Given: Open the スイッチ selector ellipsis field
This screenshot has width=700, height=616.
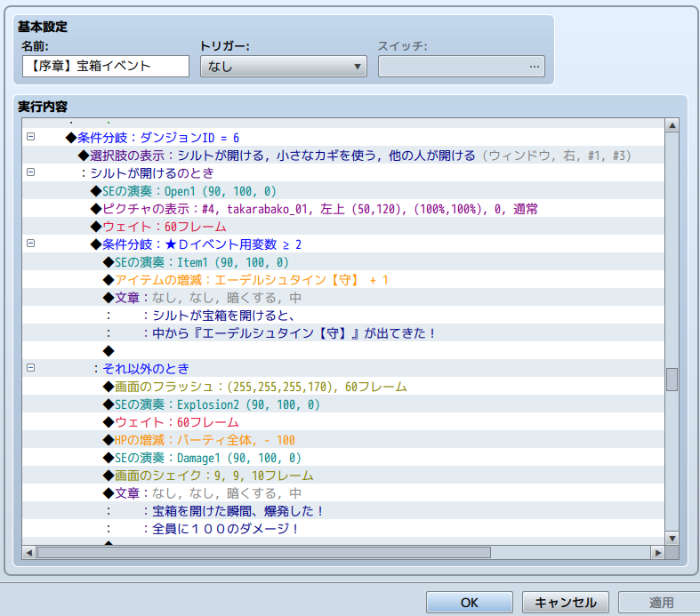Looking at the screenshot, I should tap(461, 67).
